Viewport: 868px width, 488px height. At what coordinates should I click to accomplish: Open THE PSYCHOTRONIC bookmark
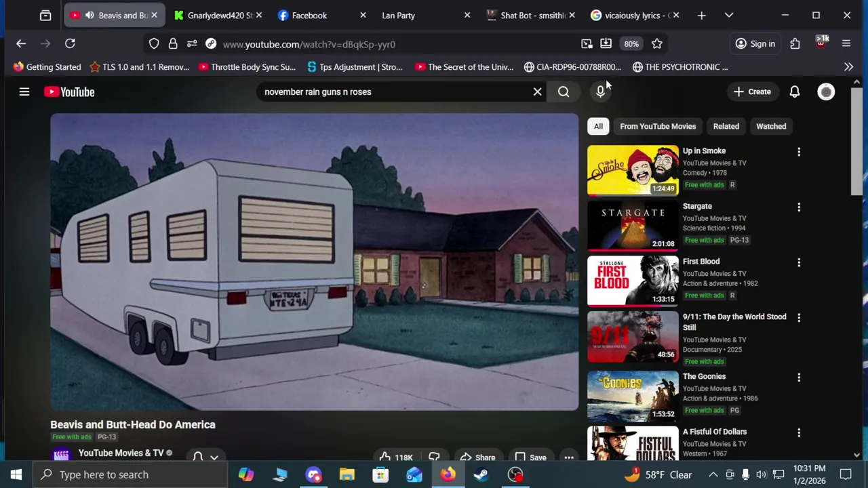(680, 67)
